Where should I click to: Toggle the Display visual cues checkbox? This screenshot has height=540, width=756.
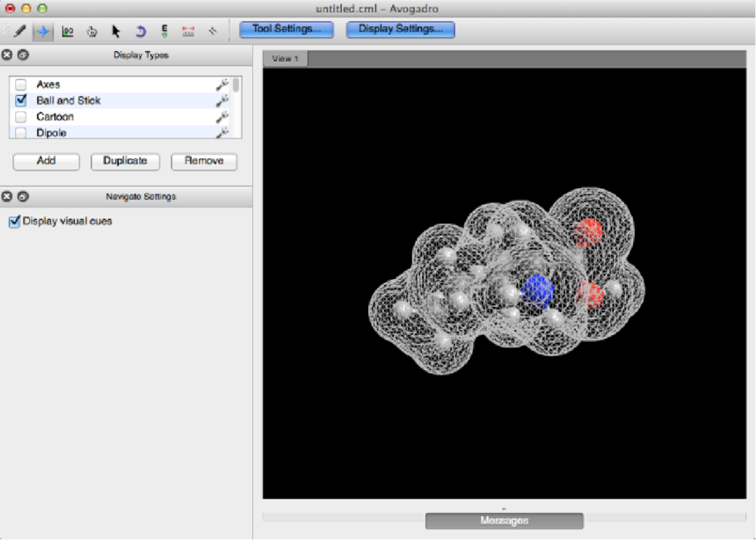click(14, 222)
